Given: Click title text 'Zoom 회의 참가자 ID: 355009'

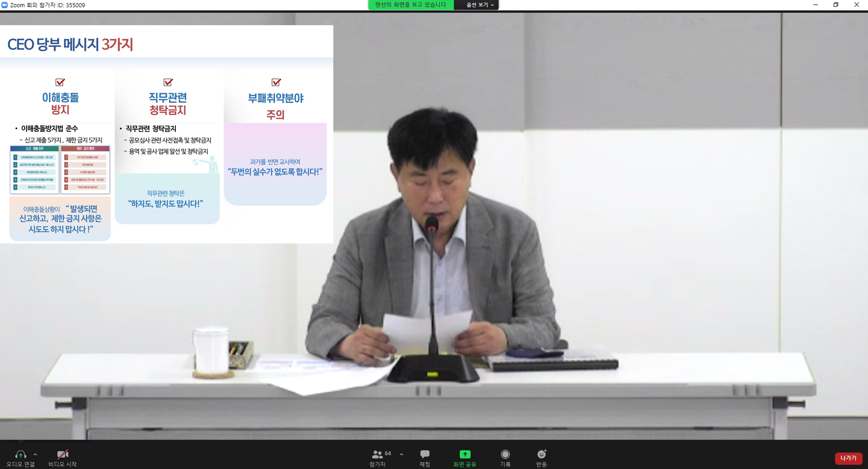Looking at the screenshot, I should coord(47,5).
